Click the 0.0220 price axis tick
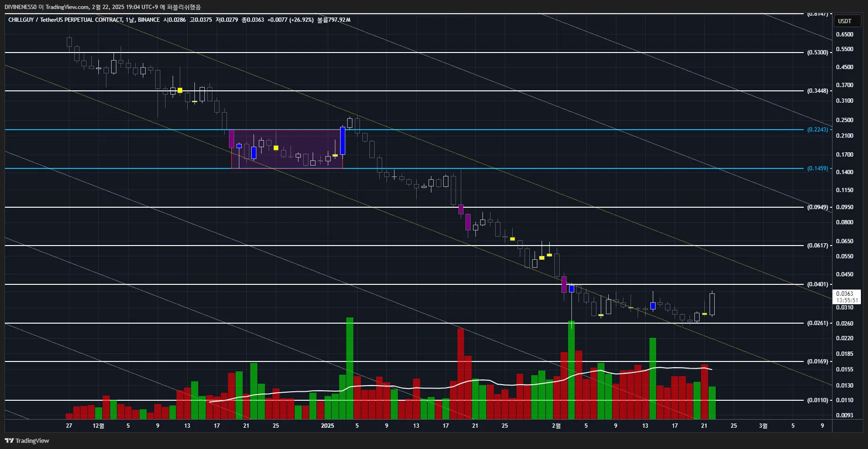Viewport: 868px width, 449px height. (x=845, y=338)
